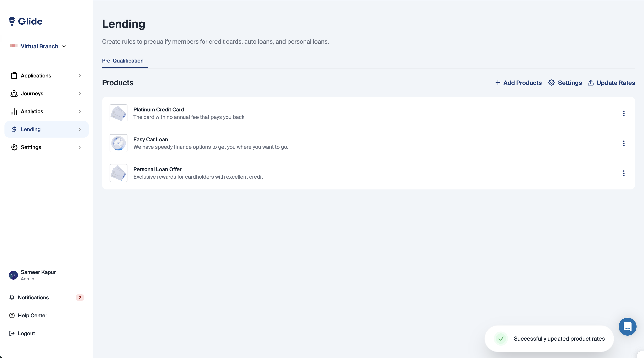The image size is (644, 358).
Task: Select Lending in the sidebar
Action: click(46, 129)
